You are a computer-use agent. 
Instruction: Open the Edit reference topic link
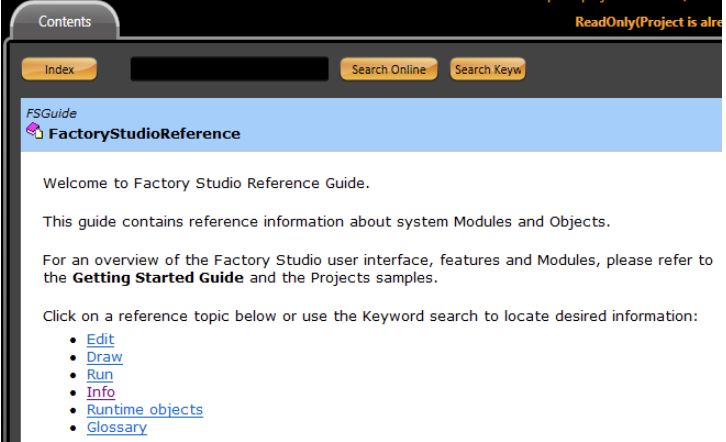click(100, 340)
